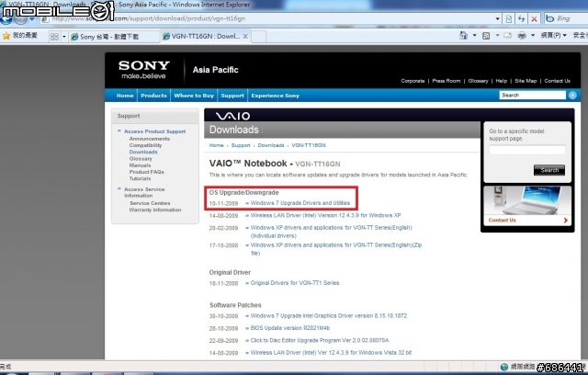The height and width of the screenshot is (375, 588).
Task: Expand the Print dropdown arrow
Action: pyautogui.click(x=533, y=36)
